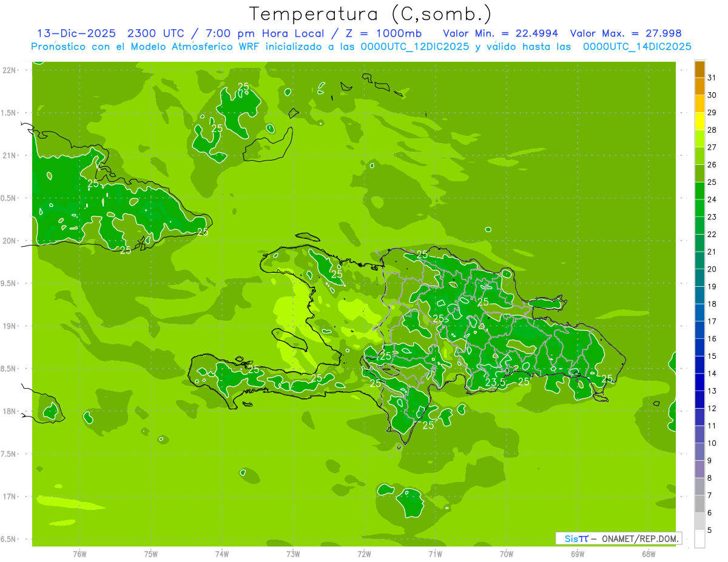Screen dimensions: 728x562
Task: Click the "11" colorbar value
Action: pyautogui.click(x=712, y=426)
